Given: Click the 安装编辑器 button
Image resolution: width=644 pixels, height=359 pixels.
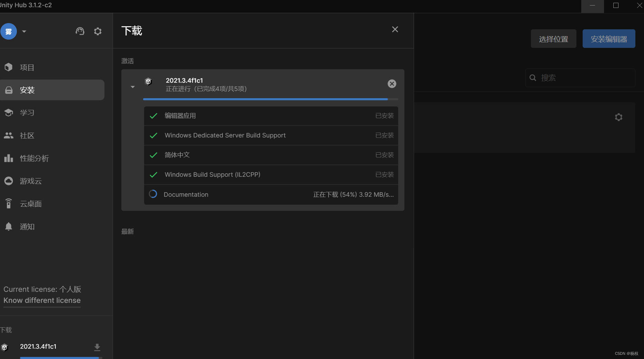Looking at the screenshot, I should [x=609, y=39].
